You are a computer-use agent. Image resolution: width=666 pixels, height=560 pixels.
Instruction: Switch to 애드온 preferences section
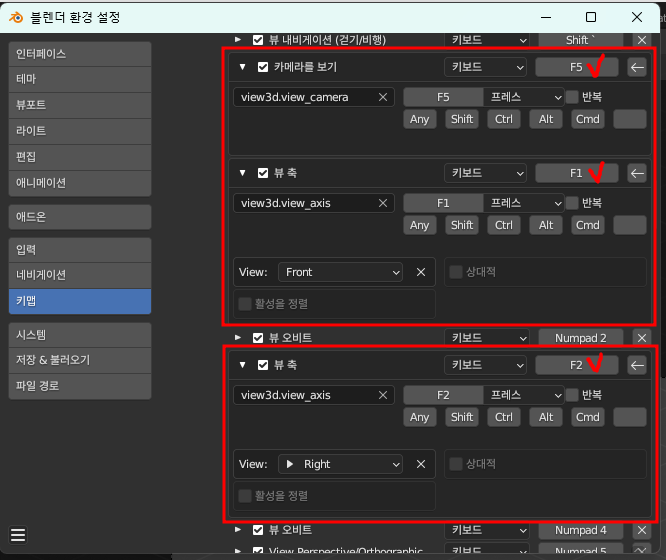pyautogui.click(x=80, y=217)
